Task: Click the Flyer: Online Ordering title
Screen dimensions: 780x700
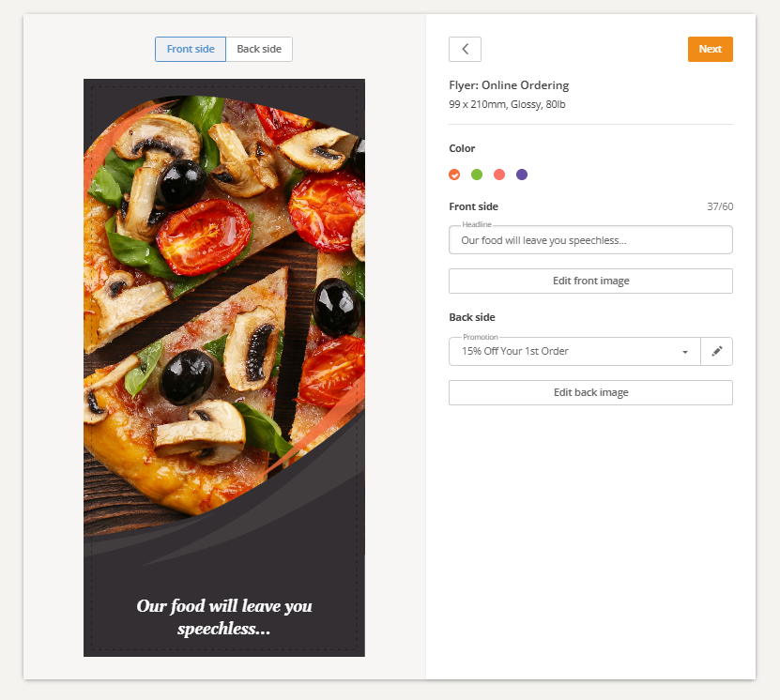Action: coord(509,85)
